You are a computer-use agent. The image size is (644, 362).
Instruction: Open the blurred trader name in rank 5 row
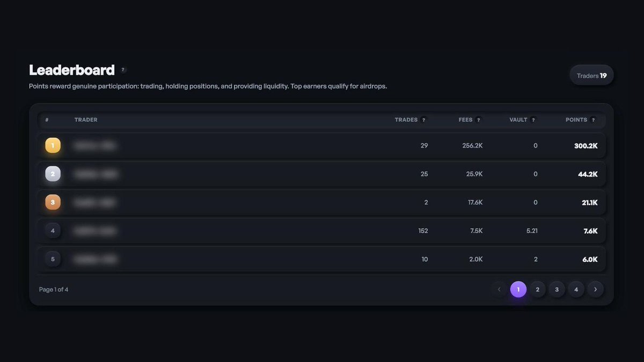point(96,259)
